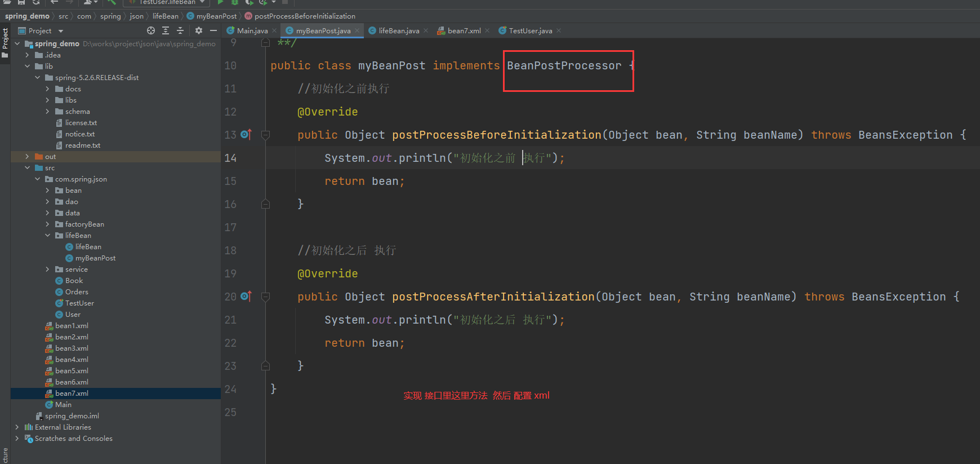Close the myBeanPost.java tab
This screenshot has width=980, height=464.
[x=357, y=30]
